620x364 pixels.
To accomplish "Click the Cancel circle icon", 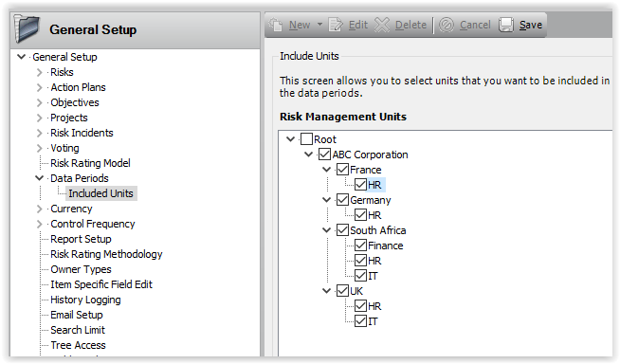I will point(447,25).
